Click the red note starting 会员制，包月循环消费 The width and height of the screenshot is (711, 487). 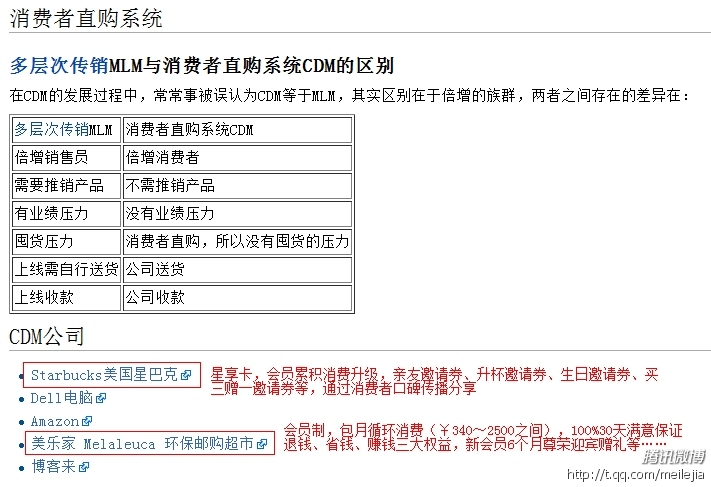(x=483, y=438)
